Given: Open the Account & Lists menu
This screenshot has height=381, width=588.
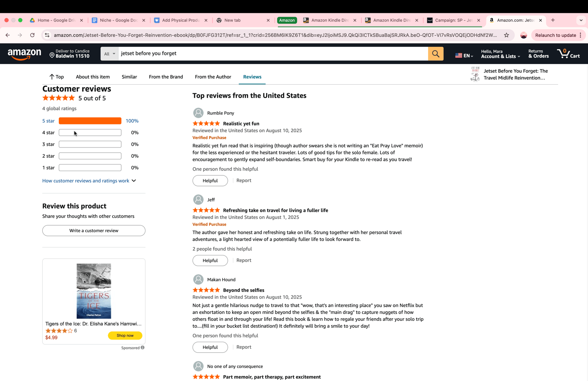Looking at the screenshot, I should coord(500,54).
